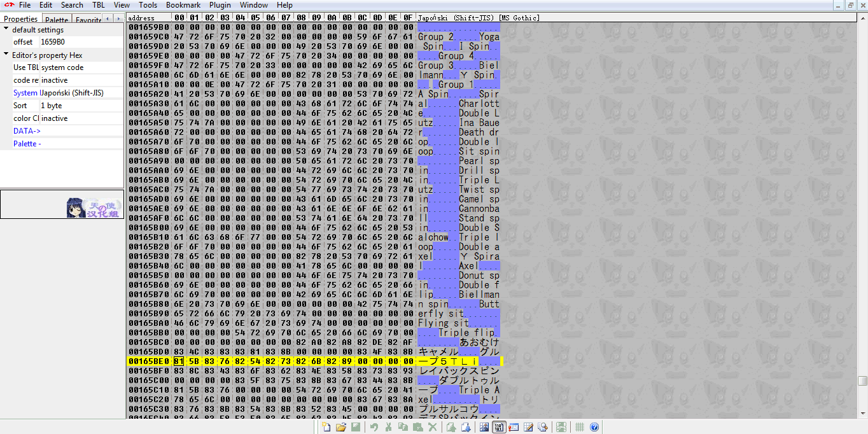Select the hex editor 110 101 icon
868x434 pixels.
[x=499, y=427]
